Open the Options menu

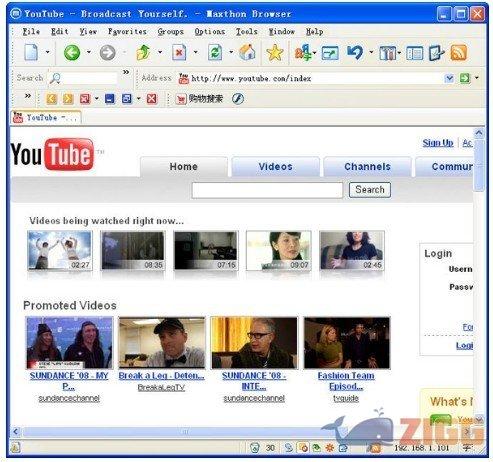point(210,32)
